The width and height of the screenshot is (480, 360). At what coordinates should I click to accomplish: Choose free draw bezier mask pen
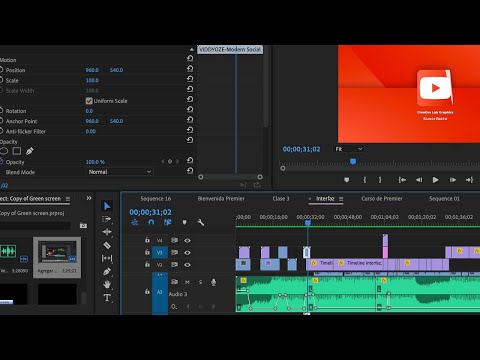30,151
